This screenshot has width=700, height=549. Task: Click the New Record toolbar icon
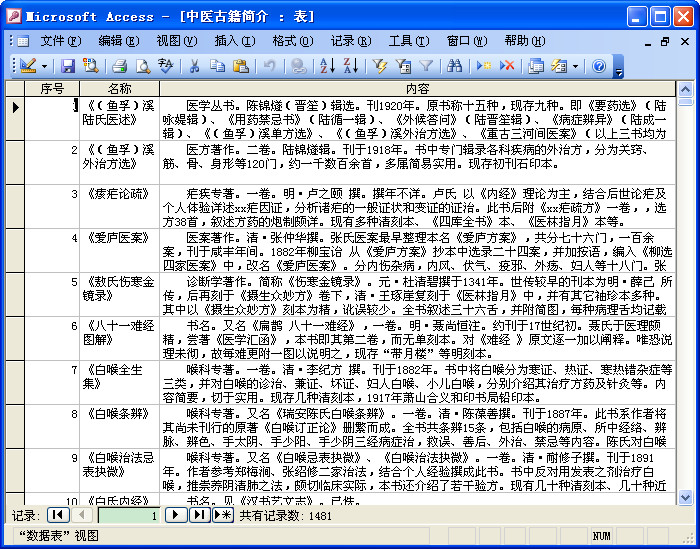(483, 66)
